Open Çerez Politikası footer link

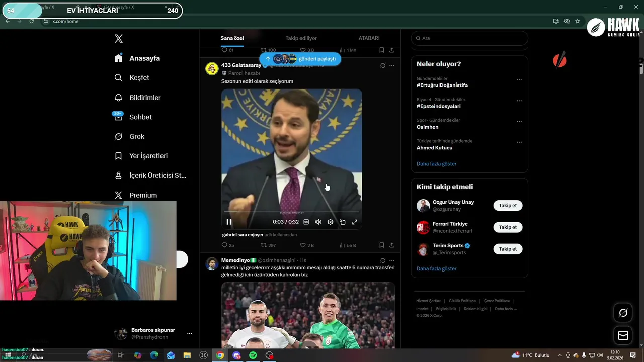pyautogui.click(x=497, y=301)
